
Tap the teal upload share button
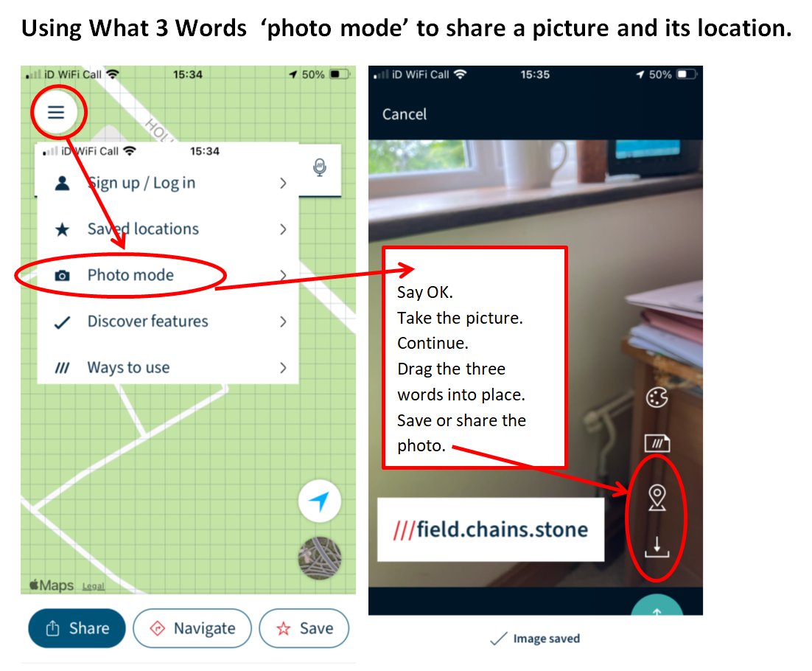coord(657,606)
